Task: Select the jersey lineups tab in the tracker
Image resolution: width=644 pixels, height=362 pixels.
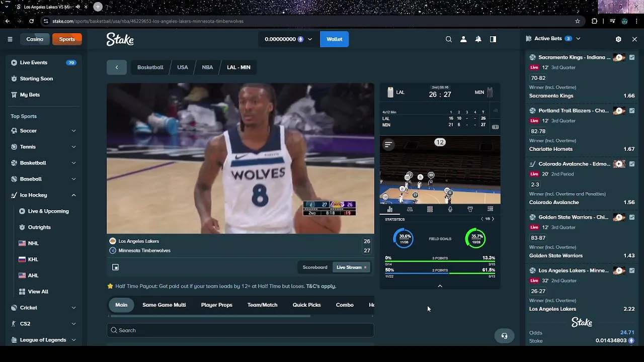Action: (x=470, y=209)
